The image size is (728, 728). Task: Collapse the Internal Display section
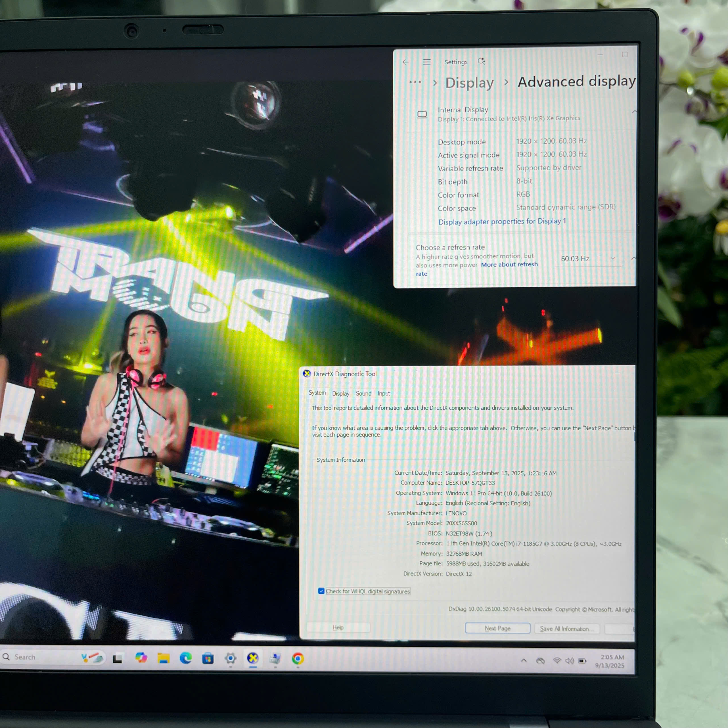pos(634,112)
